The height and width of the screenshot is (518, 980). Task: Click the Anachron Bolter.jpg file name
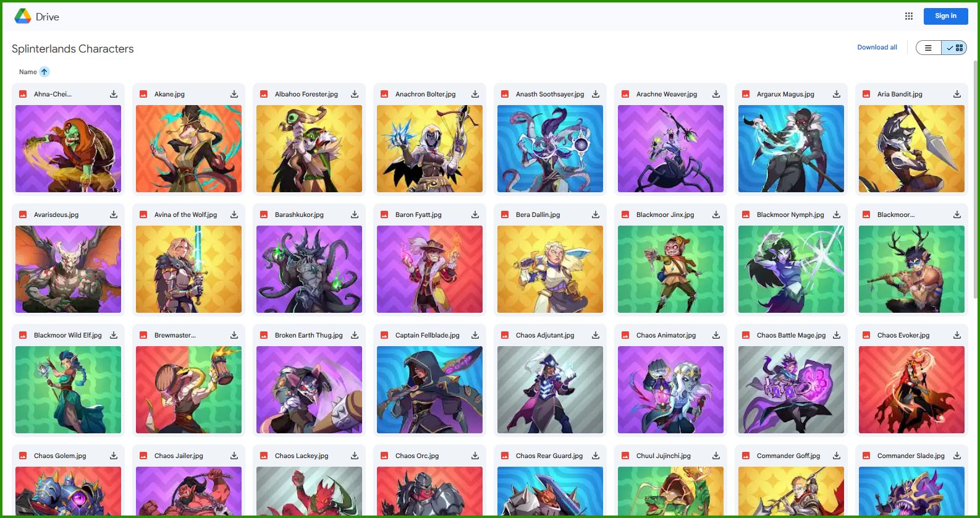point(426,94)
